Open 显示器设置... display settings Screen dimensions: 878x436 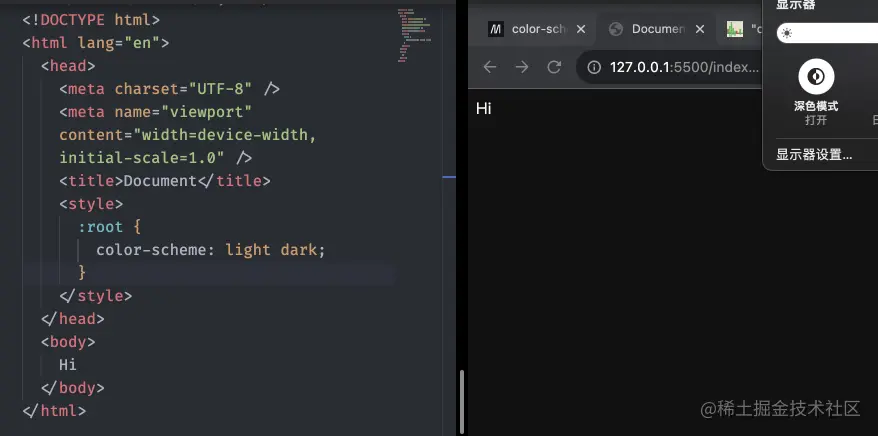[814, 155]
